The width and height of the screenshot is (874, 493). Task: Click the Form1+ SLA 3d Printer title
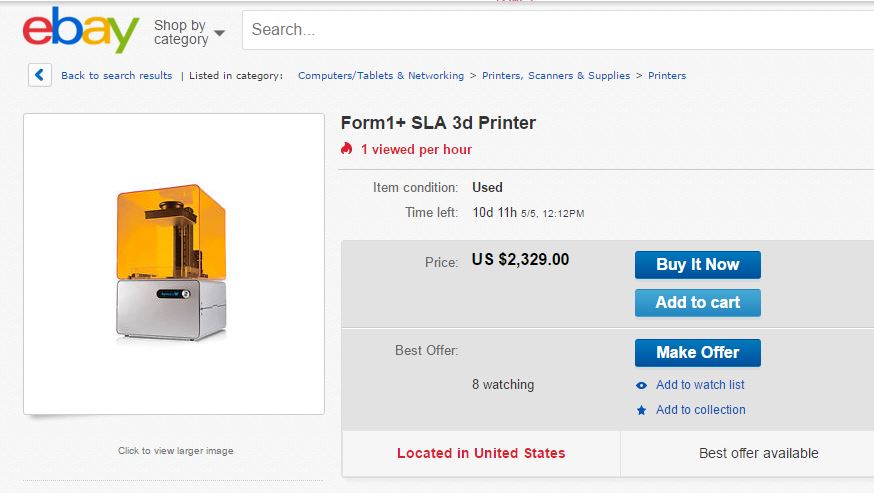pos(438,123)
